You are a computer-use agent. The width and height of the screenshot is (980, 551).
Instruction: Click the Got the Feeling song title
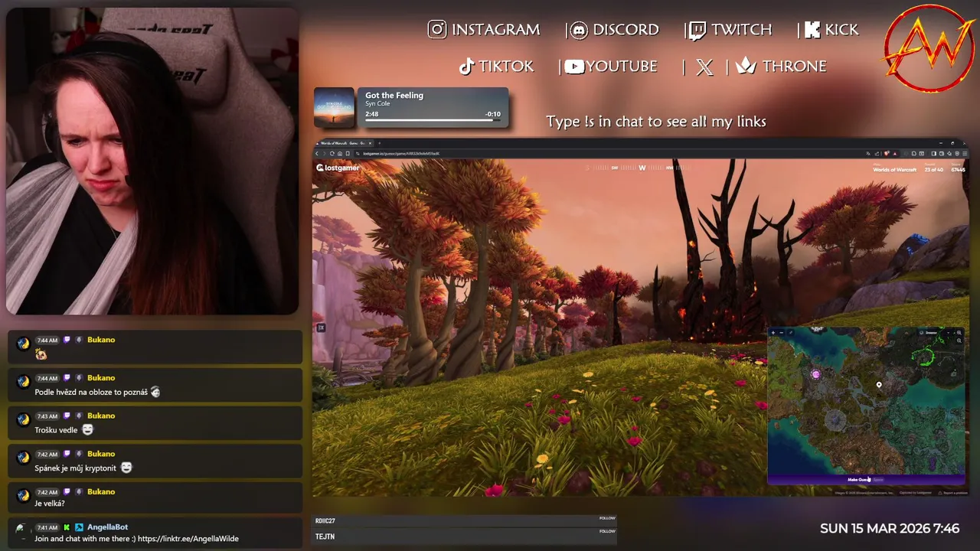point(394,96)
